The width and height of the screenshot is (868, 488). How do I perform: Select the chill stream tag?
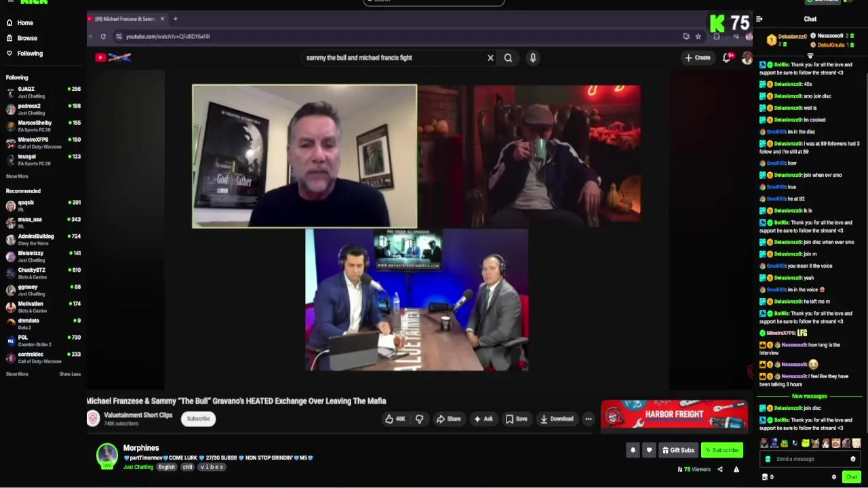188,467
